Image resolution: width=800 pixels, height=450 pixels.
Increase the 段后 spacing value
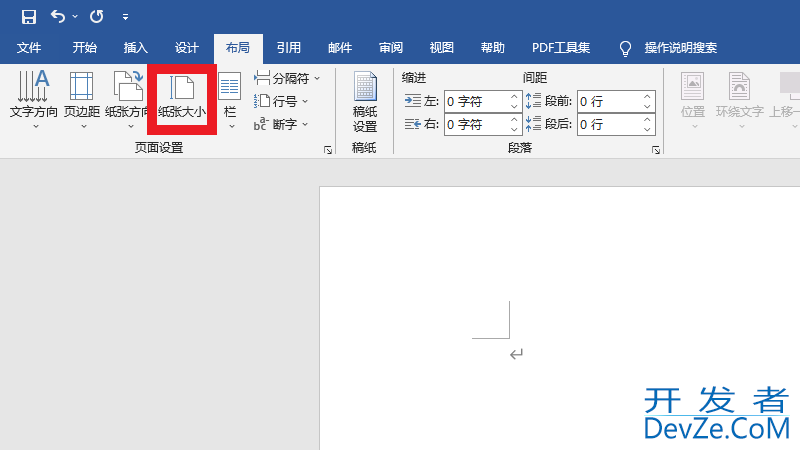[x=647, y=119]
